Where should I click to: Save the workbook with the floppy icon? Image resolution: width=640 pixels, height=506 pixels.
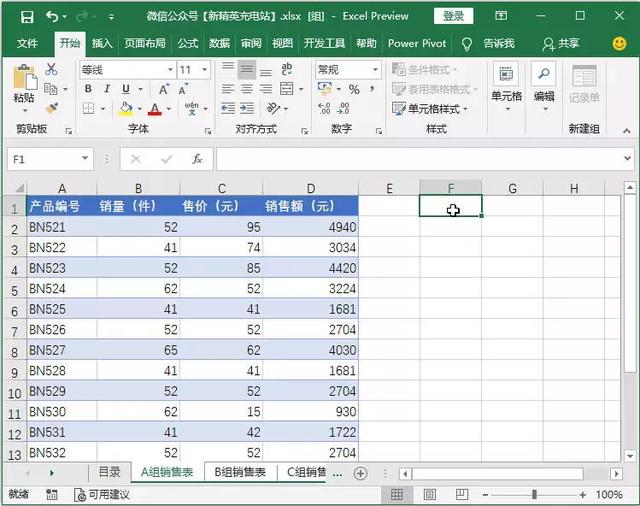[x=27, y=17]
